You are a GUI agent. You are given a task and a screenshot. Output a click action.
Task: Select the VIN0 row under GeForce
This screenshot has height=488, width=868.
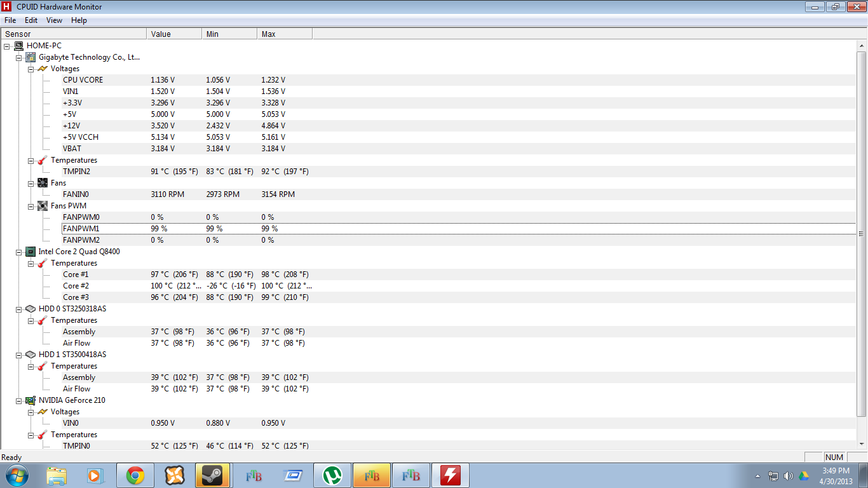click(x=459, y=423)
